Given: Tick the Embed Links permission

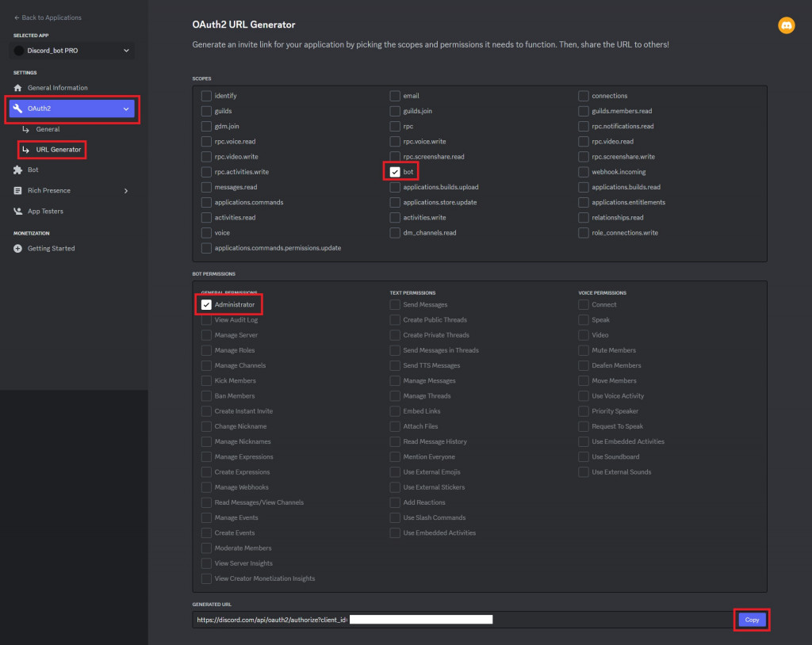Looking at the screenshot, I should [395, 411].
